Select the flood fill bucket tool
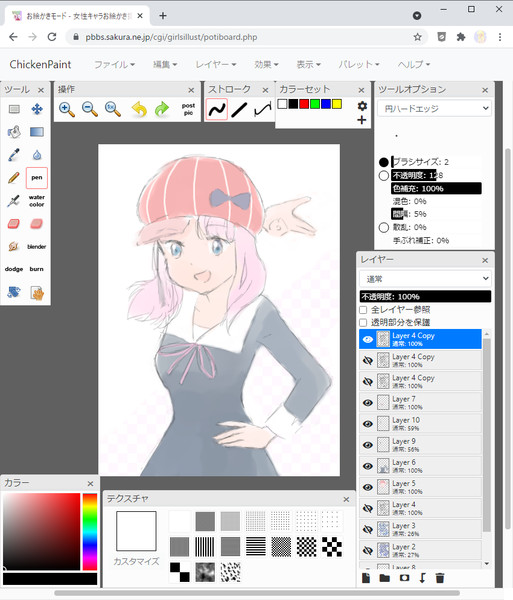The image size is (513, 600). point(14,132)
